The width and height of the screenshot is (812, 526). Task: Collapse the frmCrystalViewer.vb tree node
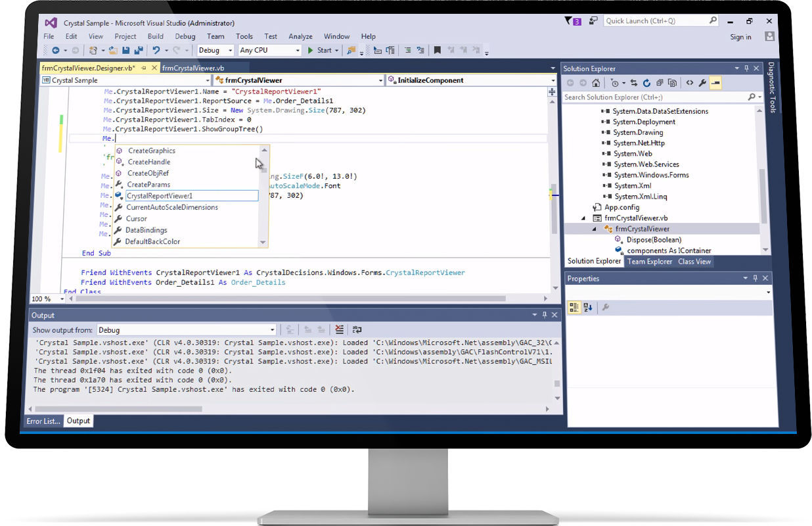click(582, 218)
